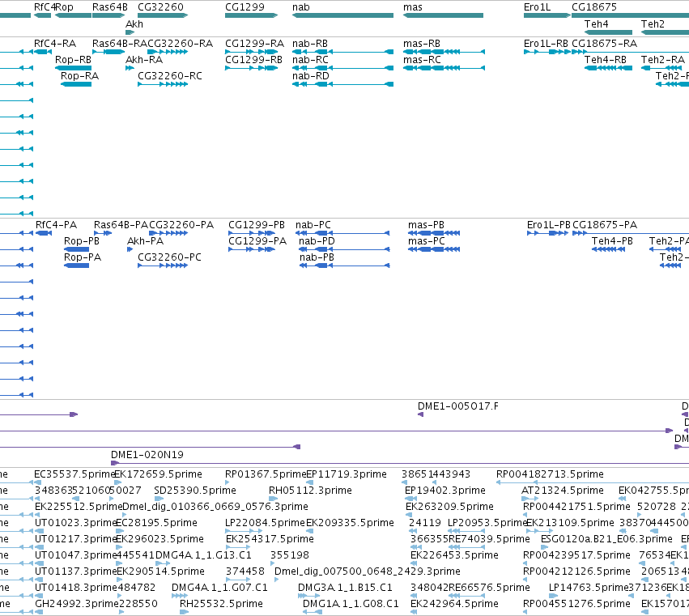689x616 pixels.
Task: Click the CG18675-RA transcript label
Action: pos(604,44)
